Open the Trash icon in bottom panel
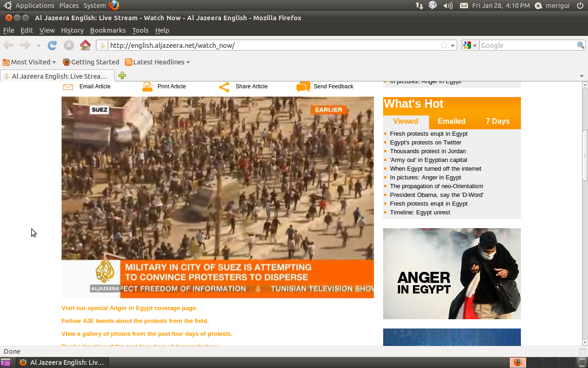Image resolution: width=588 pixels, height=368 pixels. [x=582, y=362]
